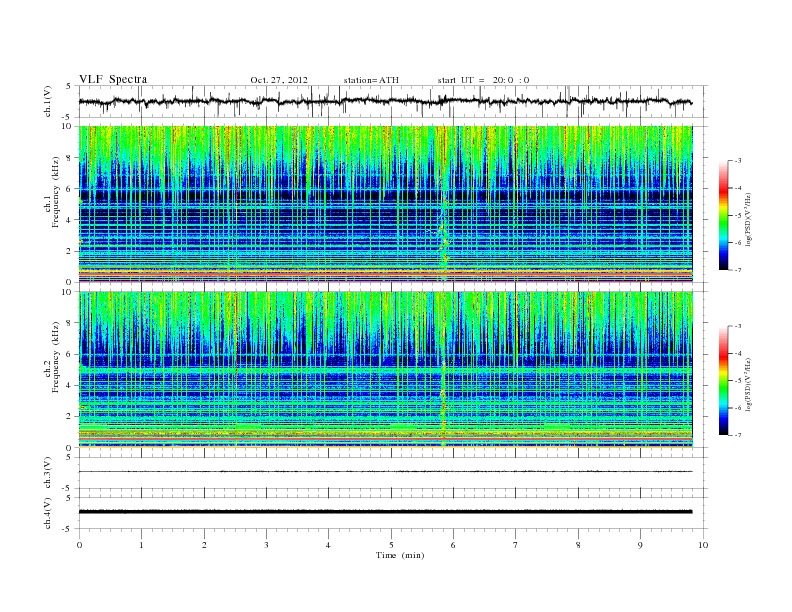Image resolution: width=792 pixels, height=612 pixels.
Task: Click the VLF Spectra title text
Action: (113, 79)
